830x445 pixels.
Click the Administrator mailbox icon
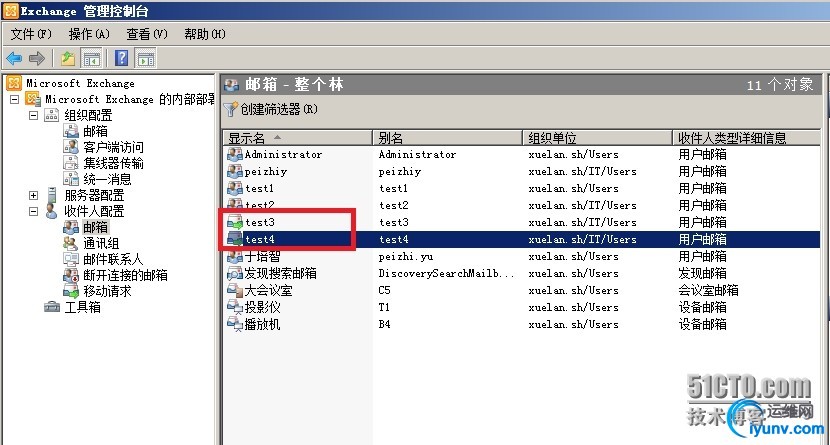click(234, 155)
